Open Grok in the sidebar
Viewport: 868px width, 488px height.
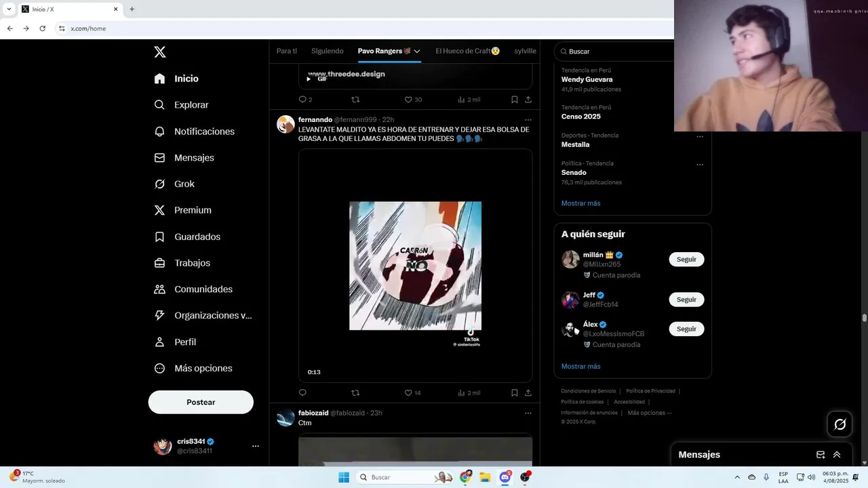174,184
